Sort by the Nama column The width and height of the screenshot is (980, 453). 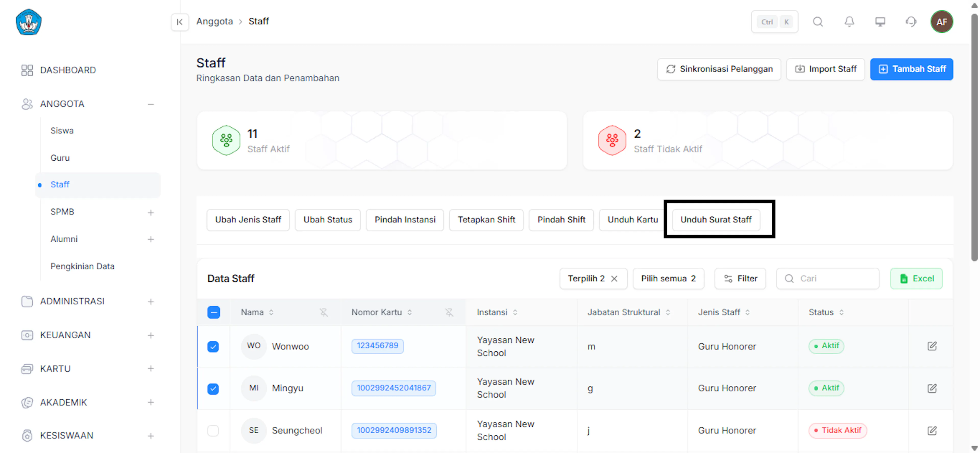(271, 312)
